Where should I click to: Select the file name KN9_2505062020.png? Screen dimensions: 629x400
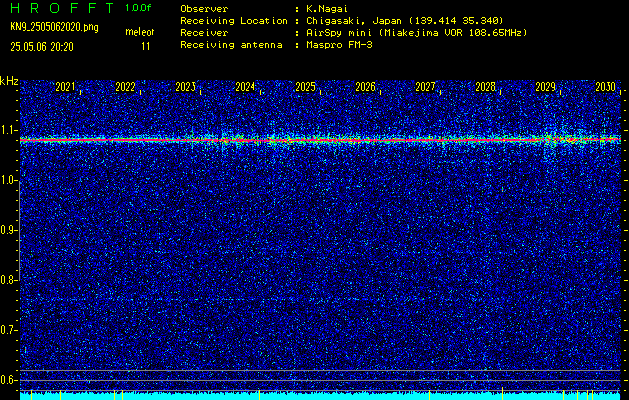point(54,27)
